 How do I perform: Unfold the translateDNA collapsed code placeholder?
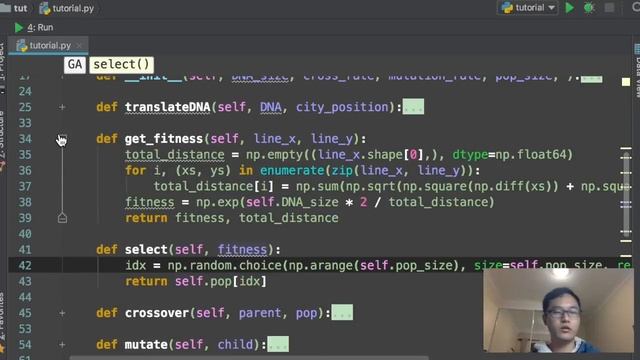(413, 107)
